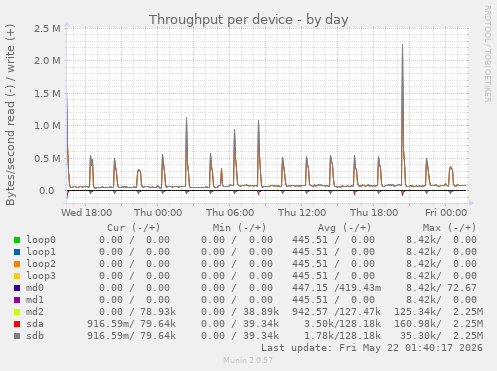The image size is (497, 371).
Task: Click sda average value '3.50k/128.18k'
Action: click(342, 324)
